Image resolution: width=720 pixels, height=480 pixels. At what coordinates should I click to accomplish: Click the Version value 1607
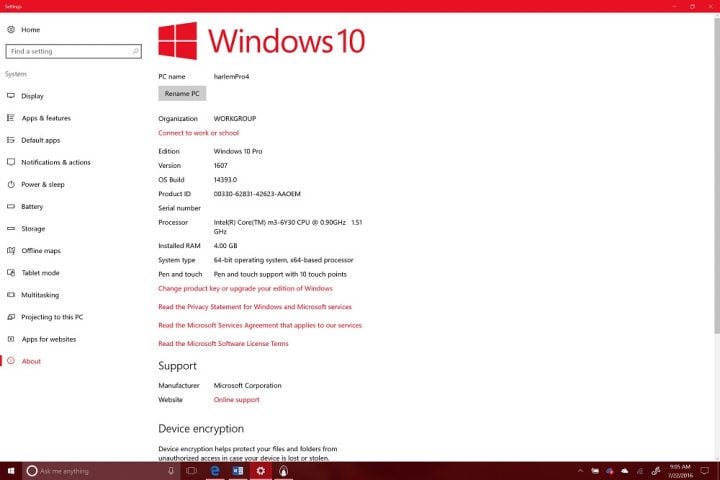coord(220,165)
